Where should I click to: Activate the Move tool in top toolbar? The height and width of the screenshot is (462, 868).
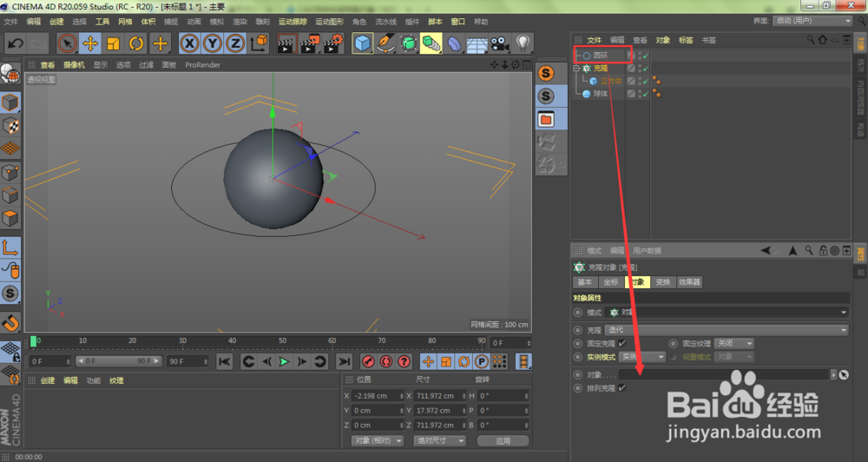[x=90, y=43]
